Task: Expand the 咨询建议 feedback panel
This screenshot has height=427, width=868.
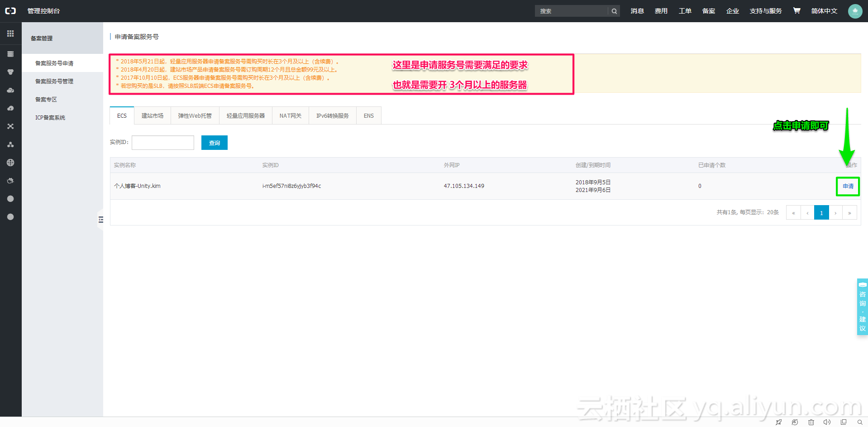Action: point(862,307)
